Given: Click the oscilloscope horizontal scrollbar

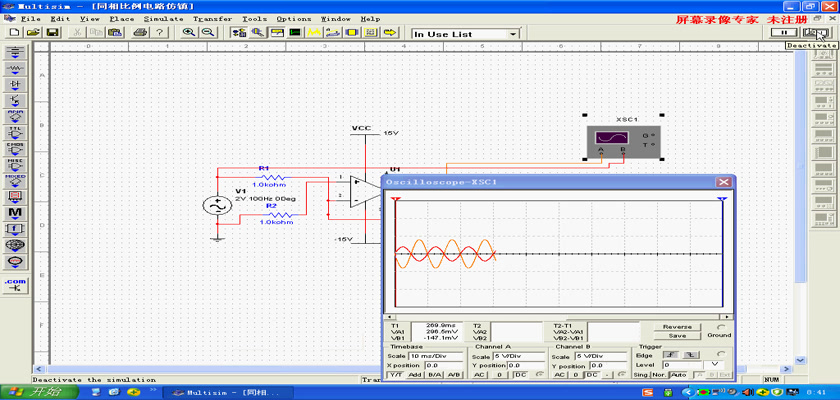Looking at the screenshot, I should click(558, 317).
